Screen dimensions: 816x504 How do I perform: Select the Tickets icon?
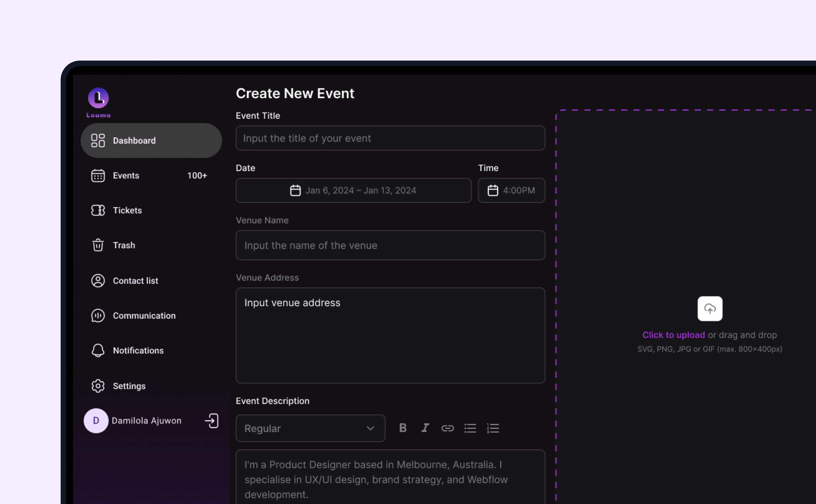pyautogui.click(x=98, y=210)
